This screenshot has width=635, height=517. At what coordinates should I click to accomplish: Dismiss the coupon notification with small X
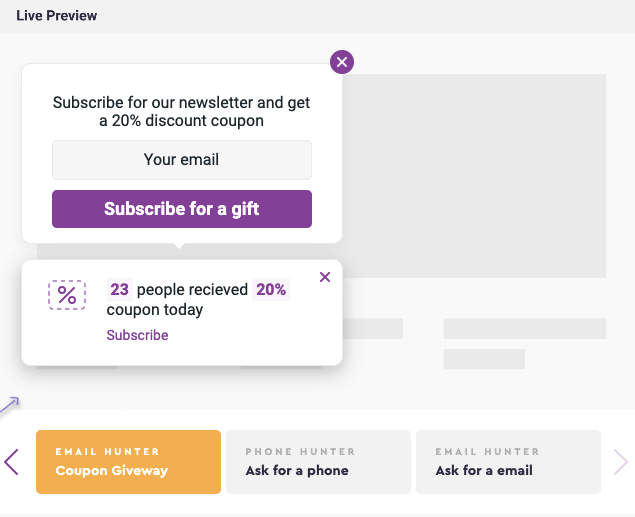click(x=325, y=277)
